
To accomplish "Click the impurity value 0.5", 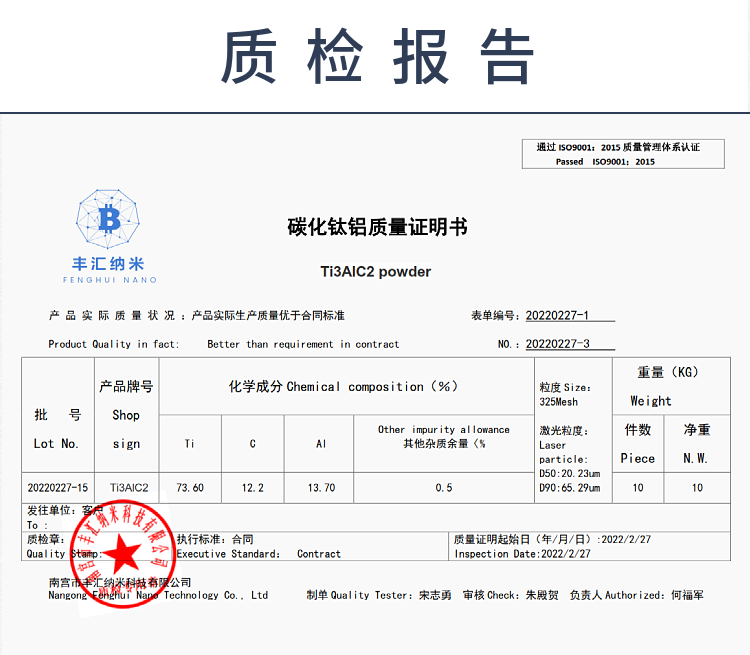I will click(443, 488).
